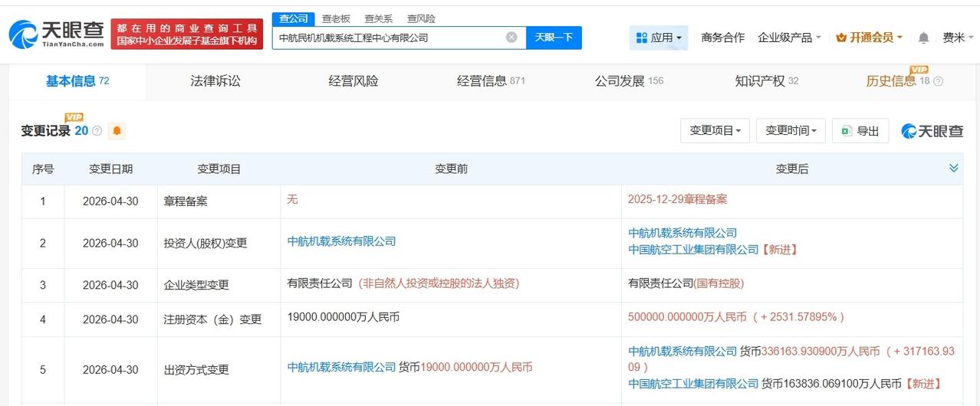Open the 应用 apps dropdown
Screen dimensions: 980x406
[x=659, y=38]
